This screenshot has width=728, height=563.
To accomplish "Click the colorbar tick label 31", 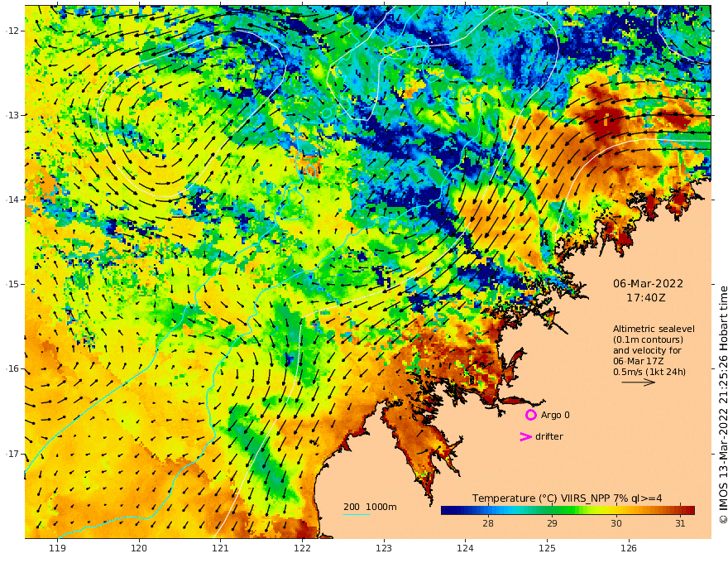I will point(680,523).
